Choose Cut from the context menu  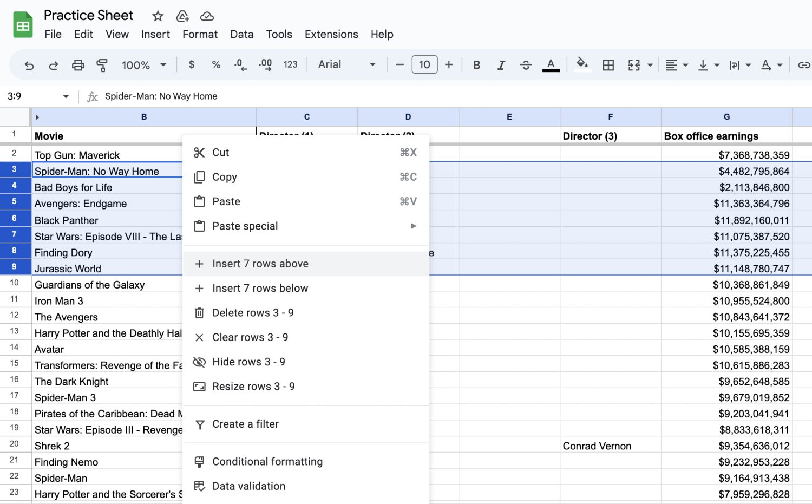tap(306, 153)
